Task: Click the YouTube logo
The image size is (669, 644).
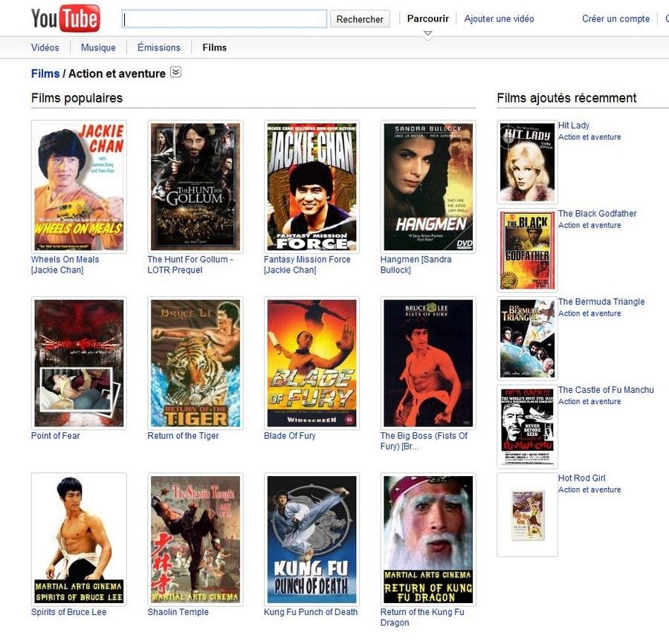Action: pos(65,19)
